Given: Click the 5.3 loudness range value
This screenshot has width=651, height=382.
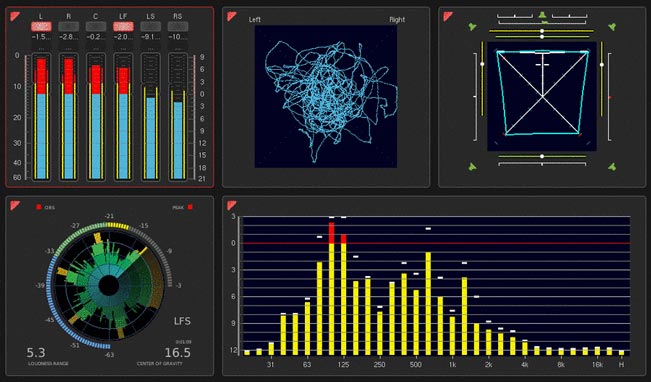Looking at the screenshot, I should pos(36,353).
